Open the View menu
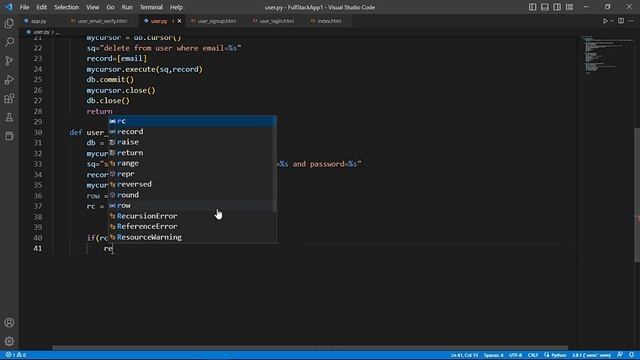640x360 pixels. (93, 7)
